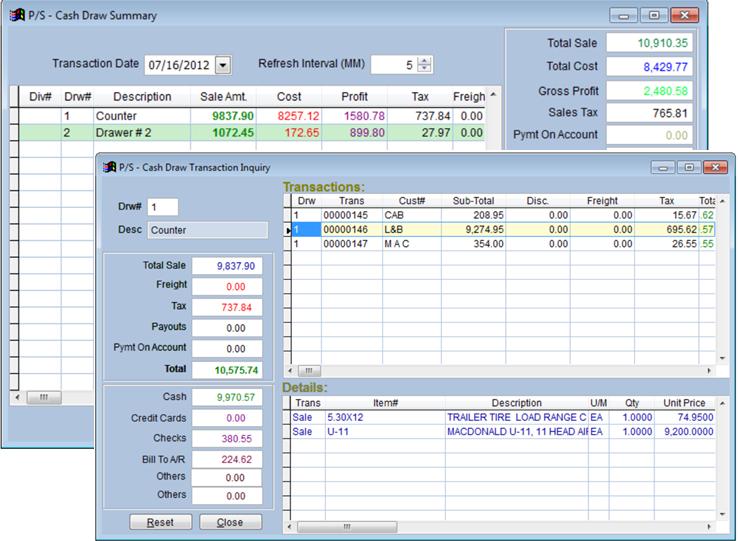Increase the Refresh Interval spinner value
This screenshot has width=738, height=541.
pos(424,60)
